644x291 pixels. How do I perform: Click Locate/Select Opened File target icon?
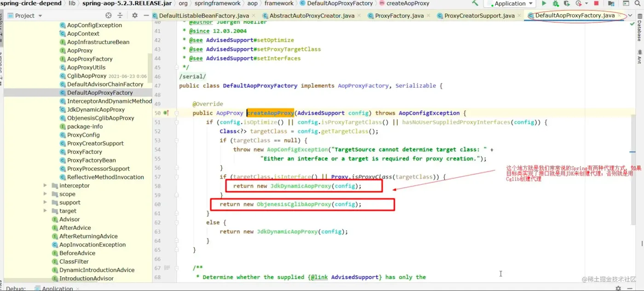coord(109,15)
